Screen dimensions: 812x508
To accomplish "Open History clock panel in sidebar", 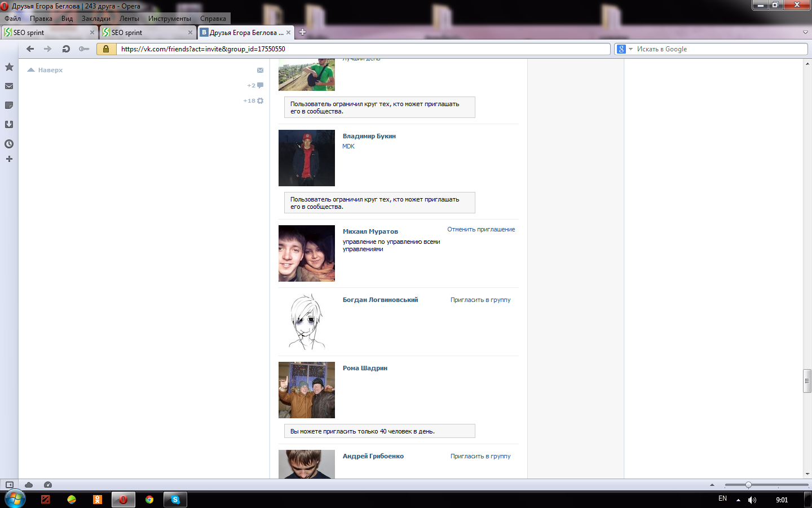I will pos(9,144).
